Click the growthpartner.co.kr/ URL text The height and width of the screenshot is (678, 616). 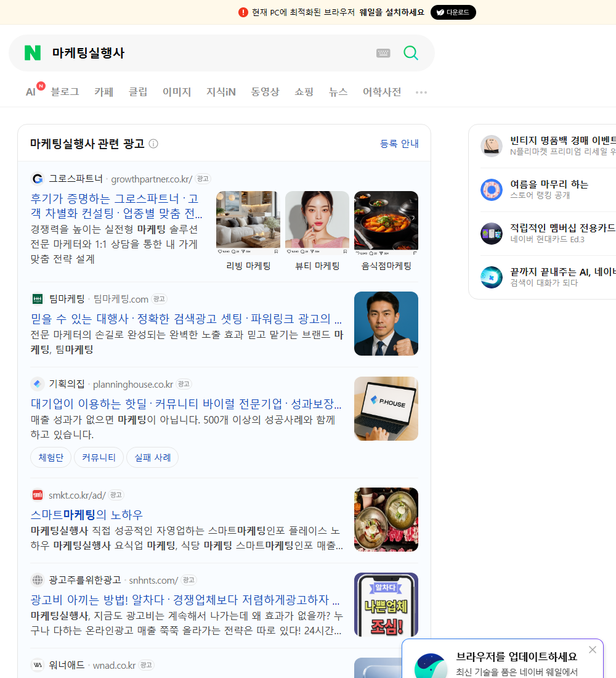tap(152, 179)
